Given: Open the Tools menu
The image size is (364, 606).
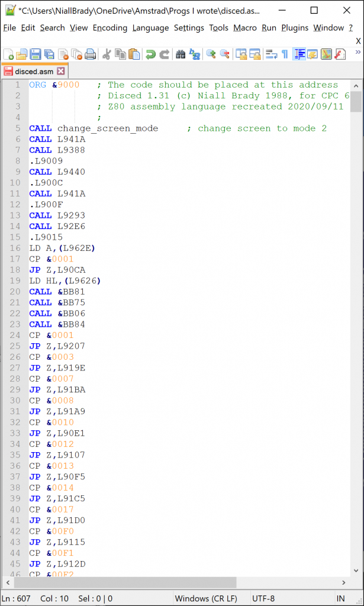Looking at the screenshot, I should (219, 28).
